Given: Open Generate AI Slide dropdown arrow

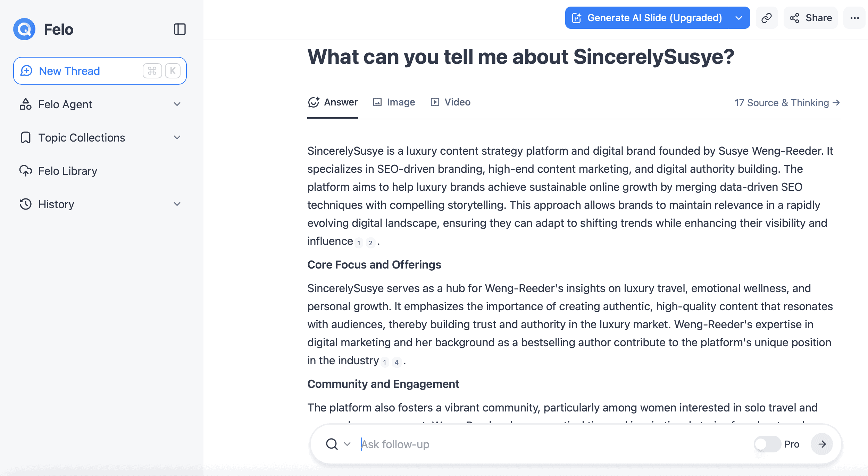Looking at the screenshot, I should pyautogui.click(x=739, y=18).
